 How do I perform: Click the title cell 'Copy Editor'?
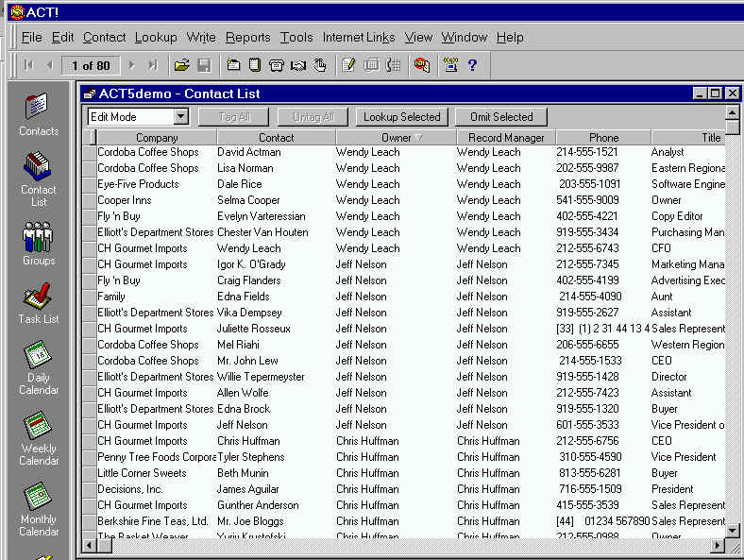point(677,216)
